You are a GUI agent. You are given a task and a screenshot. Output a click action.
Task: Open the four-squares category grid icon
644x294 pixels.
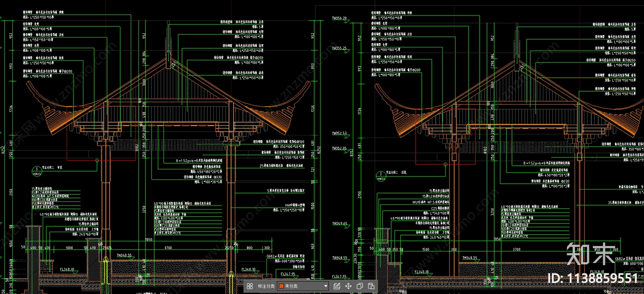[250, 286]
